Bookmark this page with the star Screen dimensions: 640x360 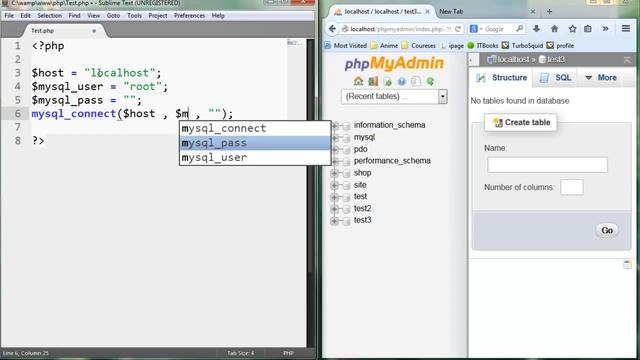click(572, 29)
